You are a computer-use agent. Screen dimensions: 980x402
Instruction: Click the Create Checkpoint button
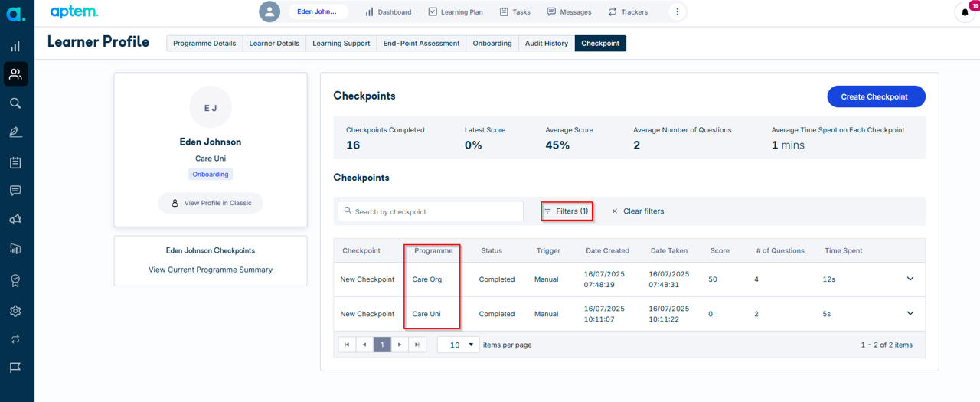click(876, 96)
